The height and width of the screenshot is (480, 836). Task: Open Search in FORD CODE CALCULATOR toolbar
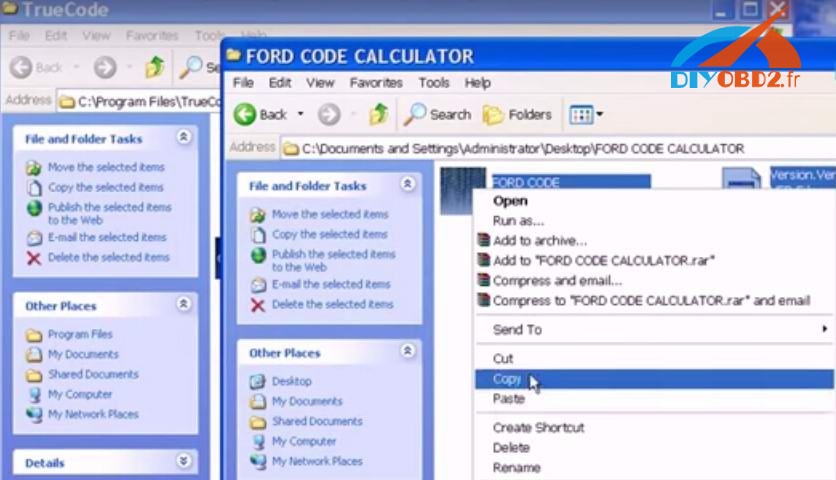click(x=437, y=114)
